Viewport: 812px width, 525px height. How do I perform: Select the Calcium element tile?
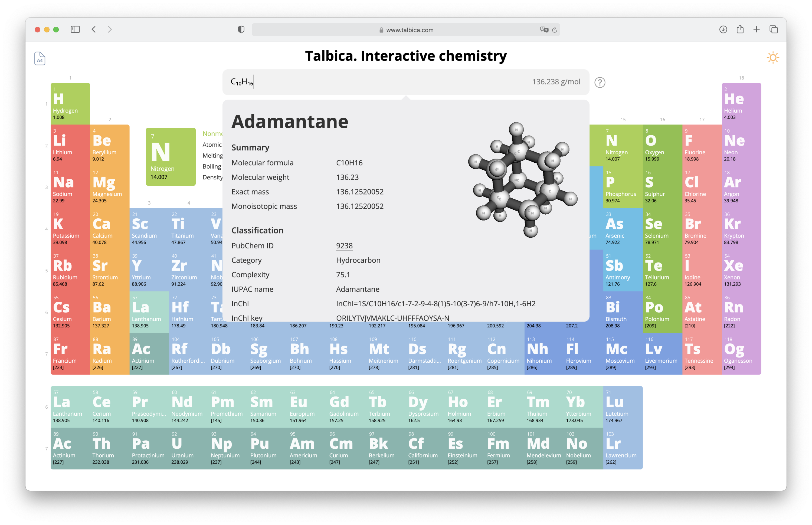point(110,229)
